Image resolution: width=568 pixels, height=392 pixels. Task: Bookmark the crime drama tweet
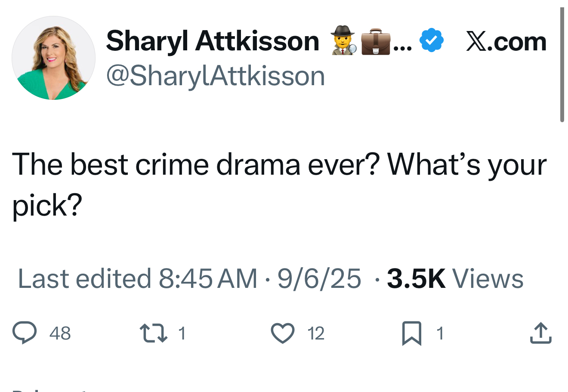[411, 334]
